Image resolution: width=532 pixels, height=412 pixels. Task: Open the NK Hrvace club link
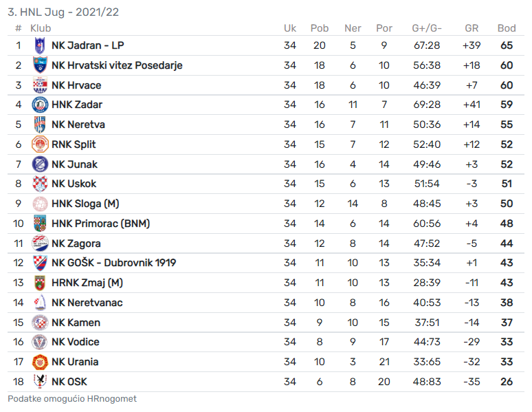(76, 85)
